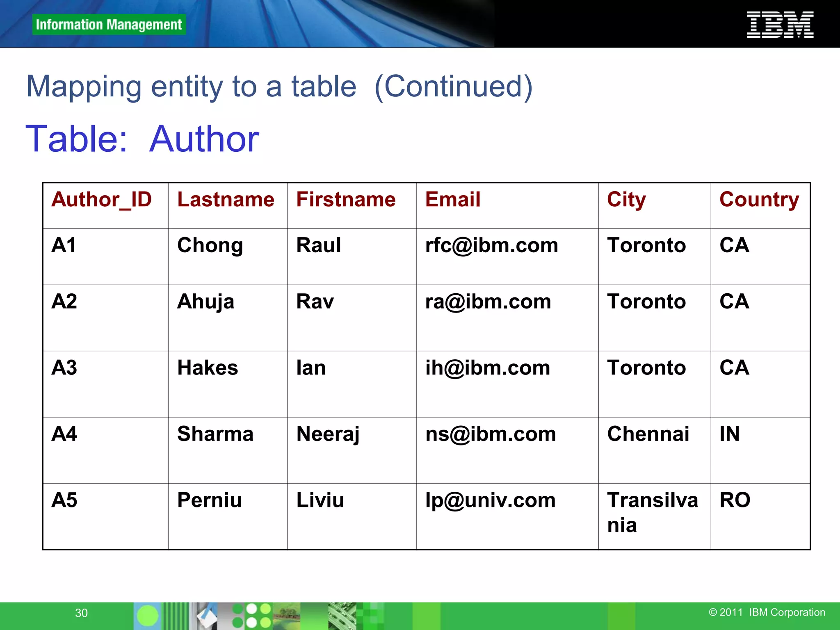Click the Author_ID column header
This screenshot has height=630, width=840.
click(x=102, y=200)
